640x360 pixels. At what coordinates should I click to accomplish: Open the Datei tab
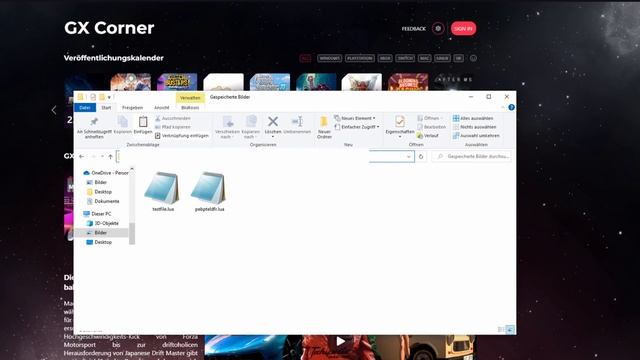[85, 107]
